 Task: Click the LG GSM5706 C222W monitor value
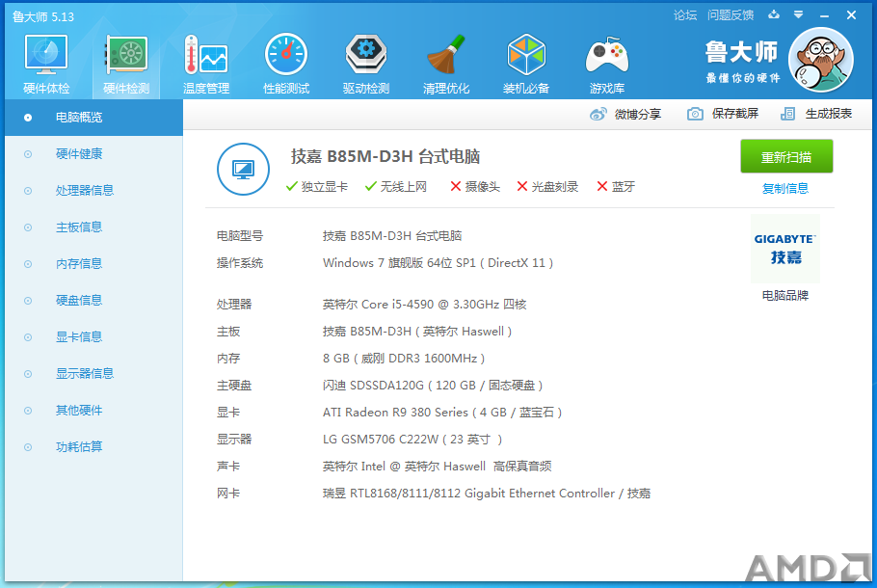tap(412, 440)
